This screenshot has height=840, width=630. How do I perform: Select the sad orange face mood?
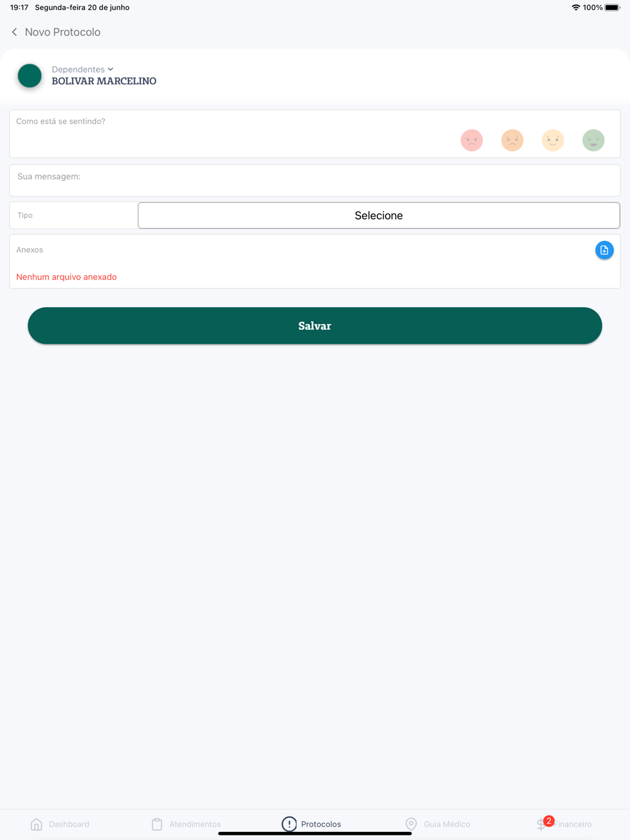click(x=512, y=140)
